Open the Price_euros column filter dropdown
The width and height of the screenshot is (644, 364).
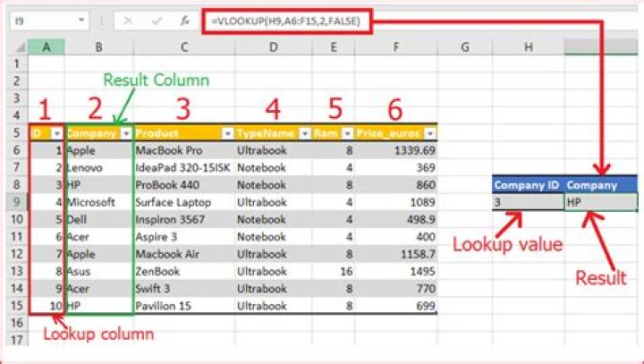coord(430,133)
